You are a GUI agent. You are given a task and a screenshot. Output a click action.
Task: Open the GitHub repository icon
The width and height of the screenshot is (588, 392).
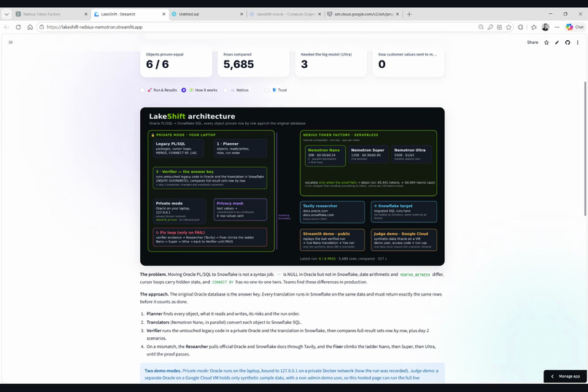click(568, 42)
